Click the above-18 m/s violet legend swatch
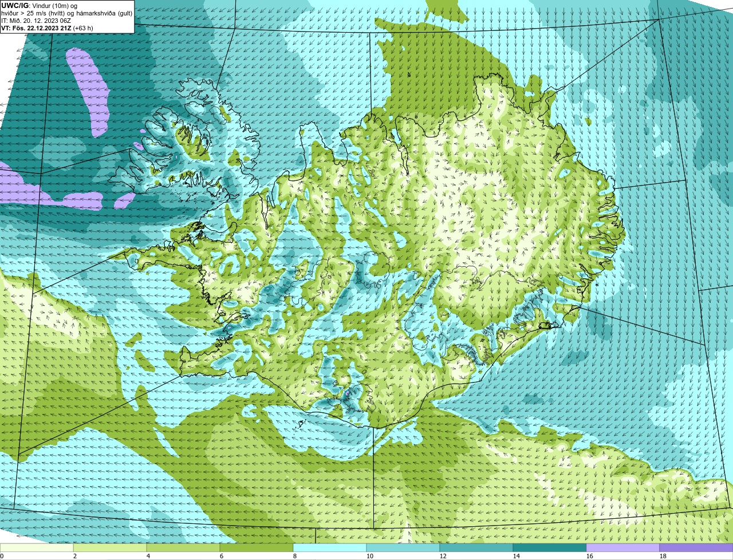The height and width of the screenshot is (560, 733). [x=696, y=548]
